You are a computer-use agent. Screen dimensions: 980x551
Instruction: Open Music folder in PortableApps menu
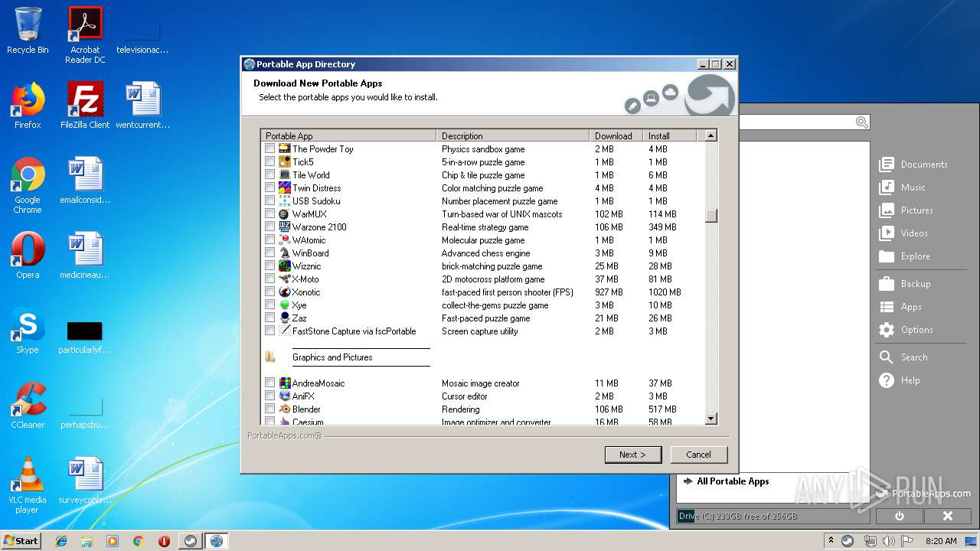pos(902,187)
